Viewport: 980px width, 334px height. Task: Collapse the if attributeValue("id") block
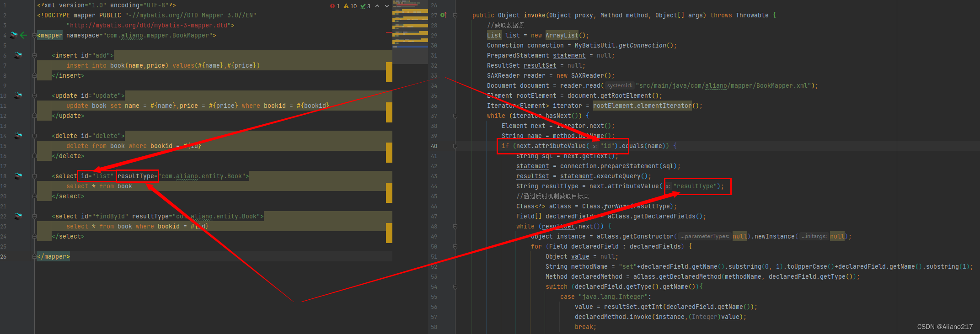point(455,146)
